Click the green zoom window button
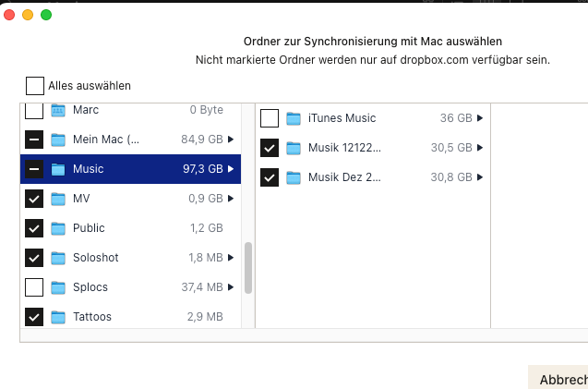 point(46,15)
